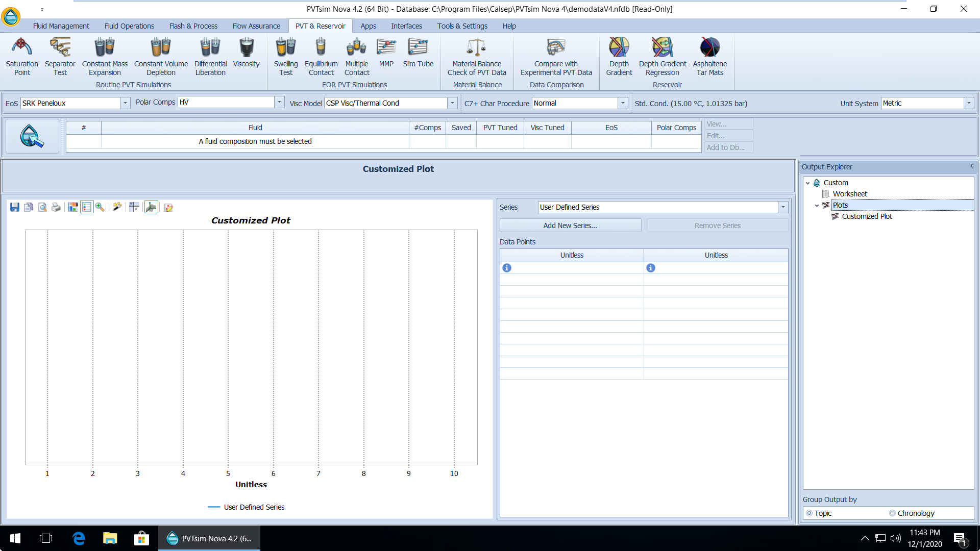This screenshot has width=980, height=551.
Task: Open the Visc Model dropdown
Action: 452,103
